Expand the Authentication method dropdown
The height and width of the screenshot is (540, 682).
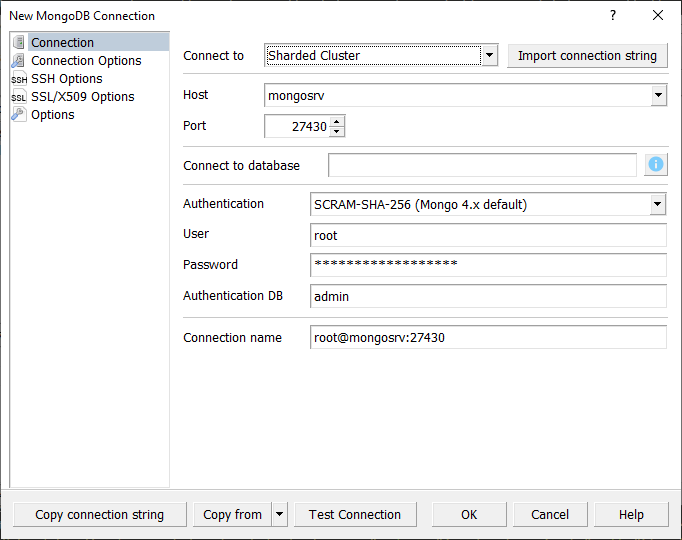tap(658, 204)
